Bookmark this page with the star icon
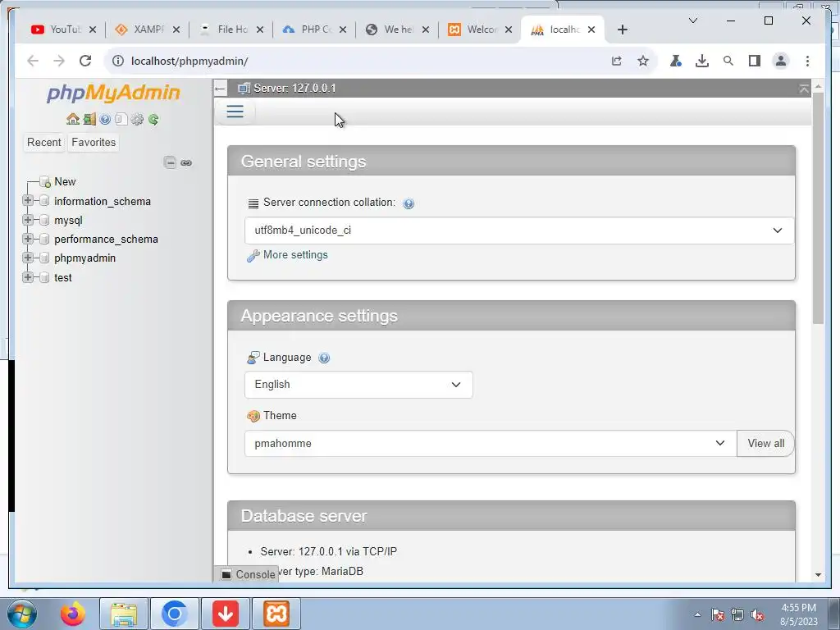 643,61
